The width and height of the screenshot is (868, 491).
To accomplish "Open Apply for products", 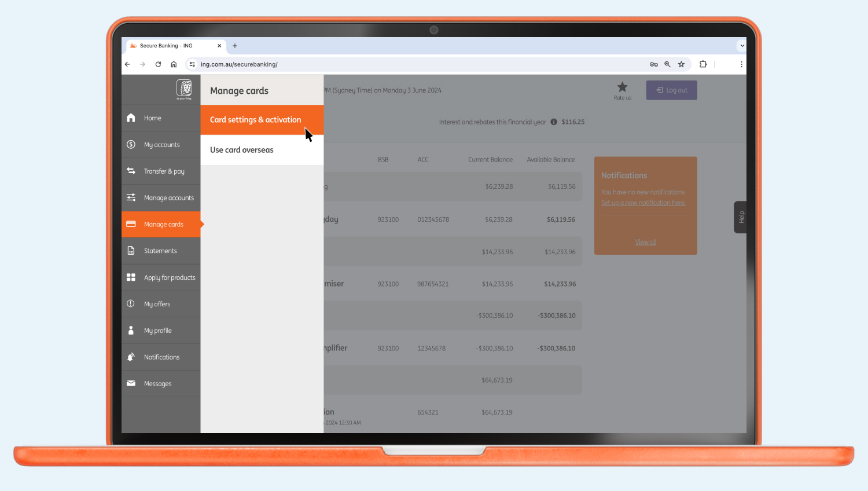I will pos(170,278).
